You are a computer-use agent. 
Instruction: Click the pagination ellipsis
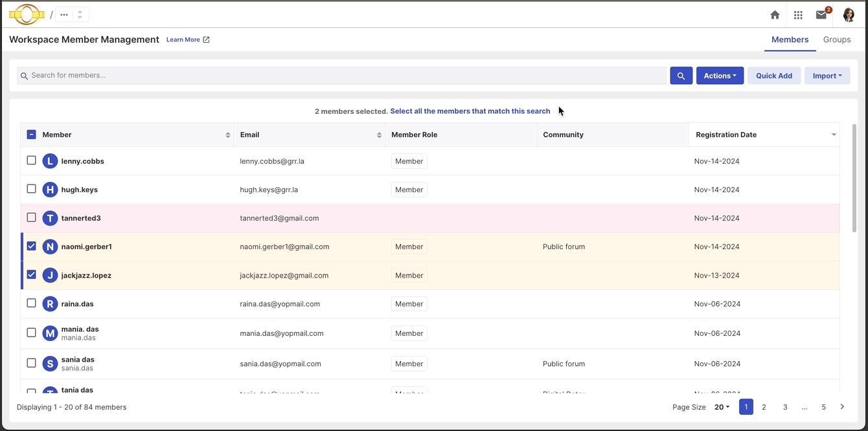[805, 407]
